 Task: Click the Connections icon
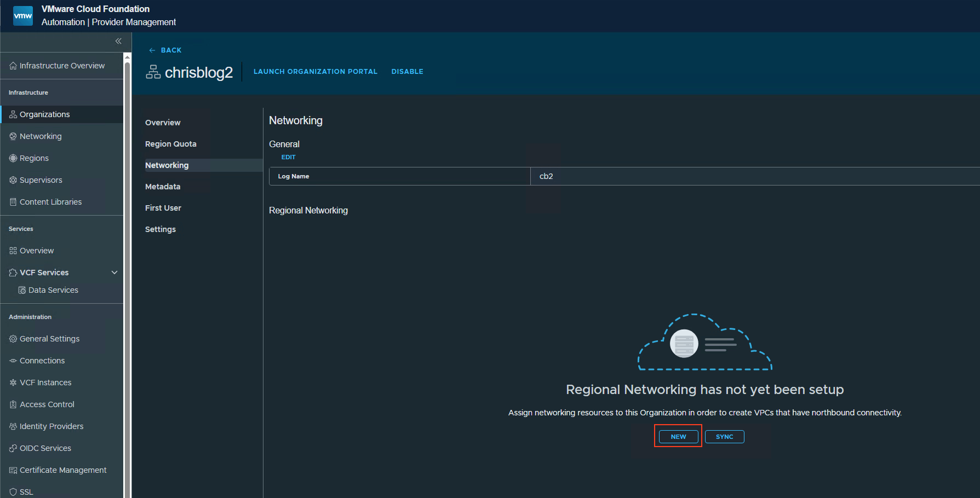tap(13, 361)
